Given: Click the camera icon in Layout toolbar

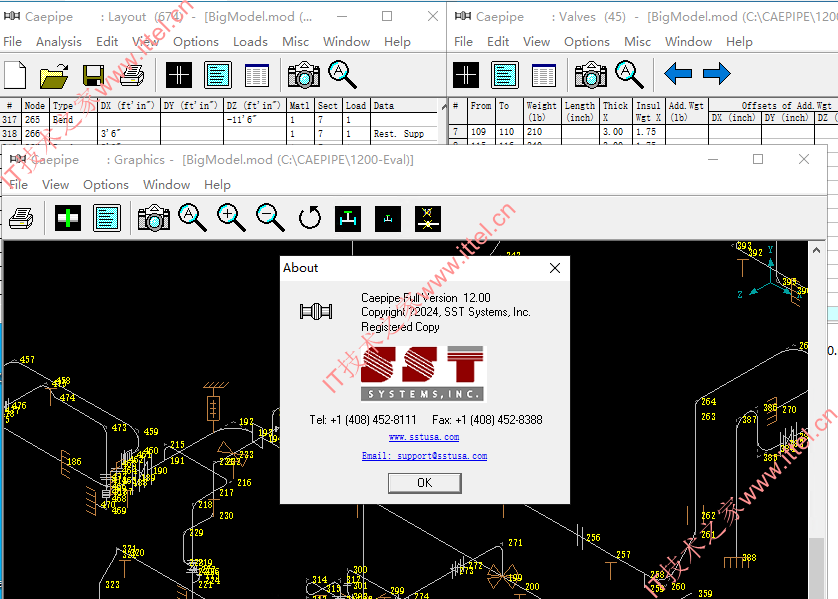Looking at the screenshot, I should (x=304, y=75).
